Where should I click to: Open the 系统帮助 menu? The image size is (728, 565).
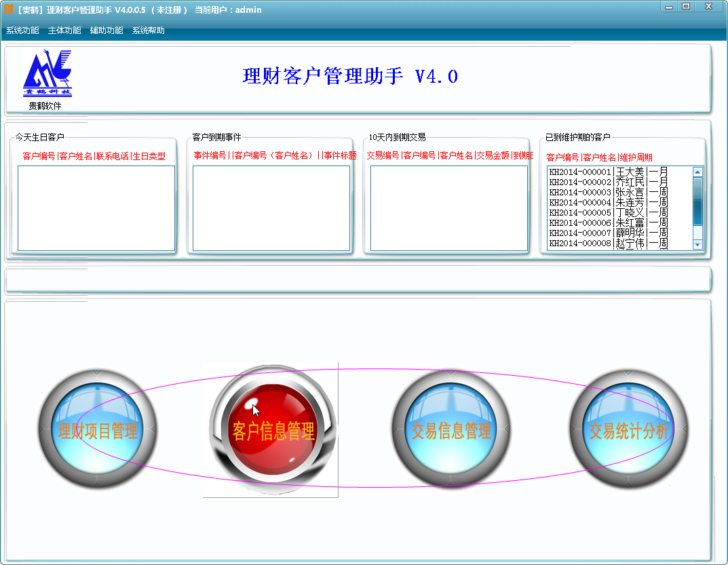click(x=148, y=31)
